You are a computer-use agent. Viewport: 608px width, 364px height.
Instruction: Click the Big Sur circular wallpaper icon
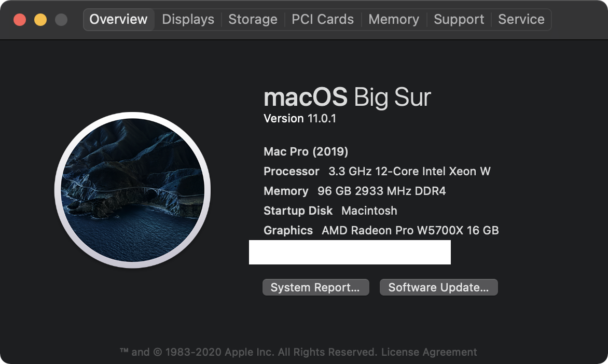coord(132,190)
